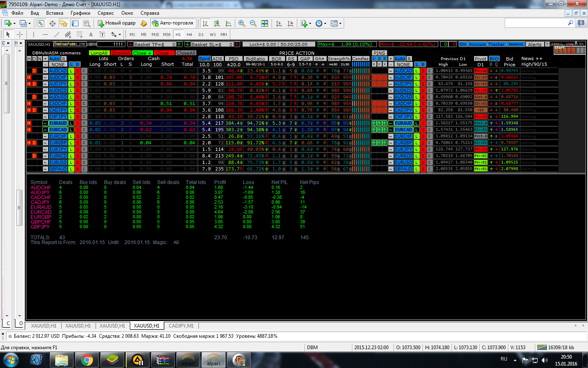Open Вставка menu
Screen dimensions: 588x368
pyautogui.click(x=55, y=13)
